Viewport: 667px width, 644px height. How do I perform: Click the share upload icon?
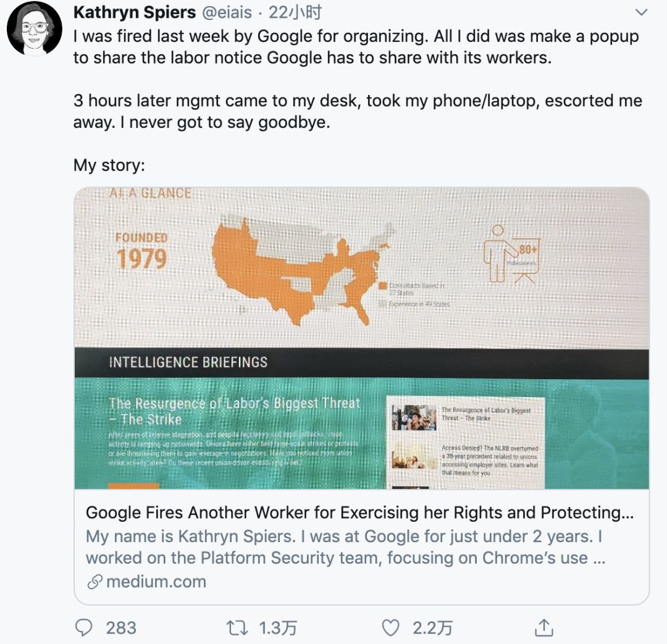[543, 627]
